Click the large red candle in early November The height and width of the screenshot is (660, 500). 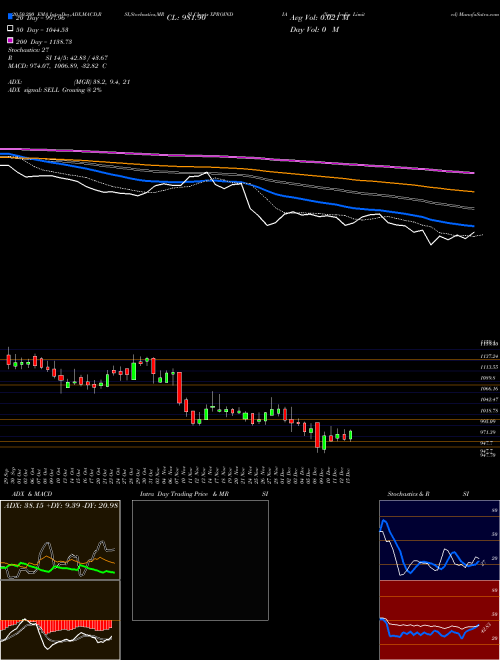click(x=179, y=387)
